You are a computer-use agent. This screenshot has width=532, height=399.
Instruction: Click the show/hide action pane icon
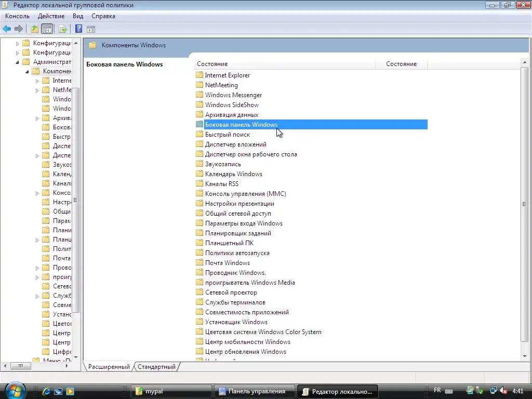91,29
